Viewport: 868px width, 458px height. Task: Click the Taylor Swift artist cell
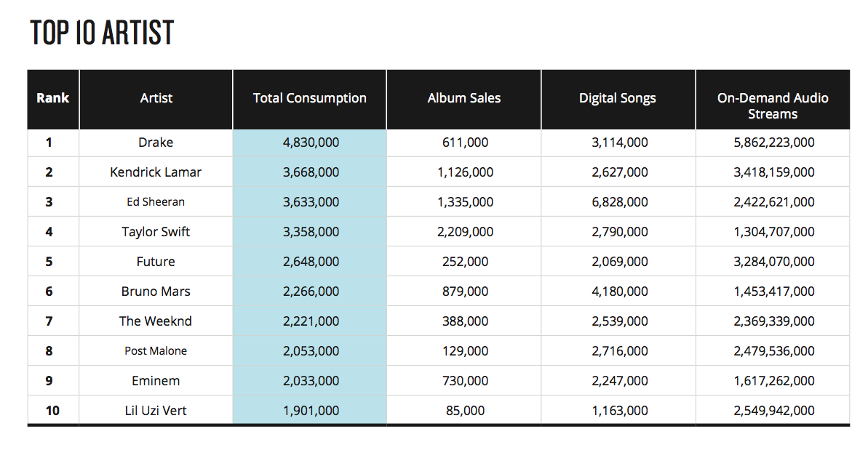click(156, 232)
